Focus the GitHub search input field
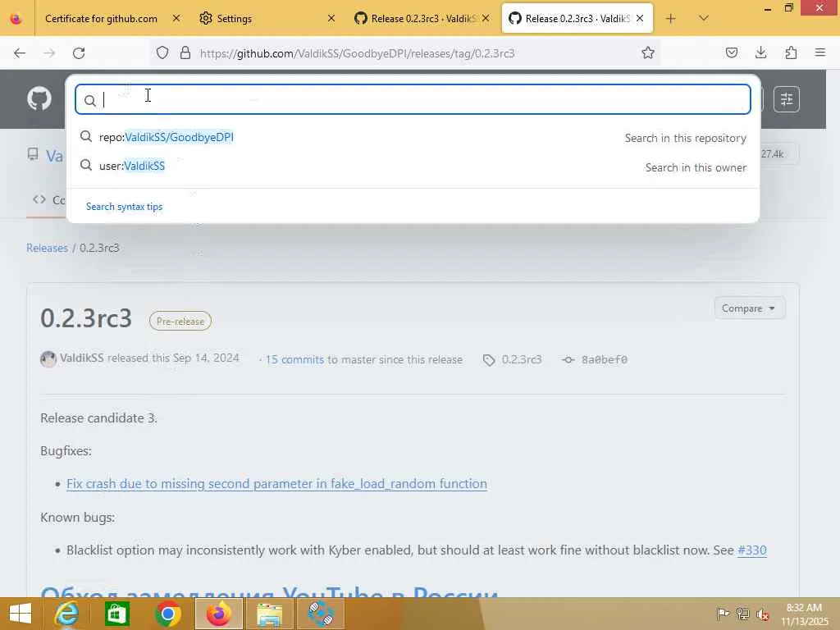The image size is (840, 630). (x=413, y=99)
